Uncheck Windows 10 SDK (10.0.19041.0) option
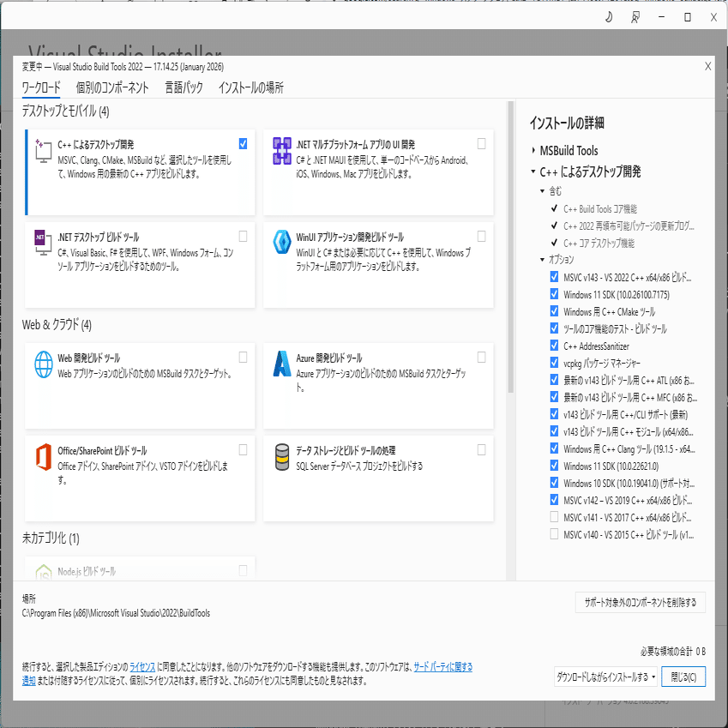 pos(554,483)
